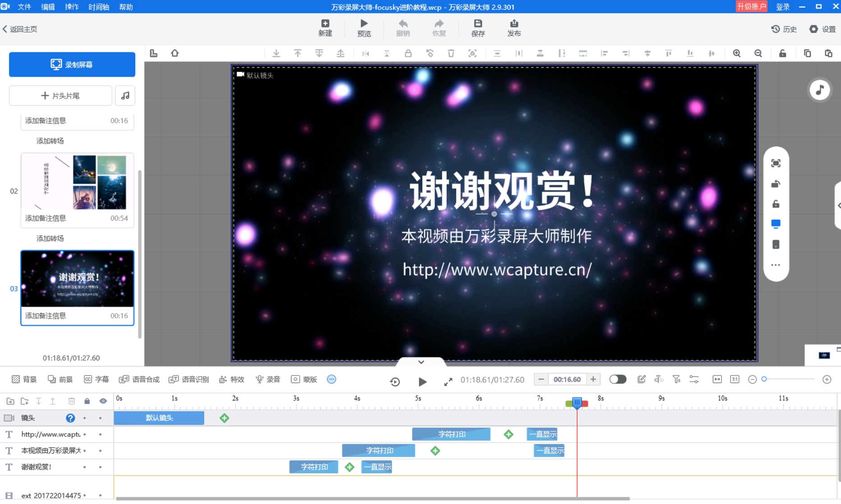841x504 pixels.
Task: Open the 特效 (Effects) tab
Action: click(231, 379)
